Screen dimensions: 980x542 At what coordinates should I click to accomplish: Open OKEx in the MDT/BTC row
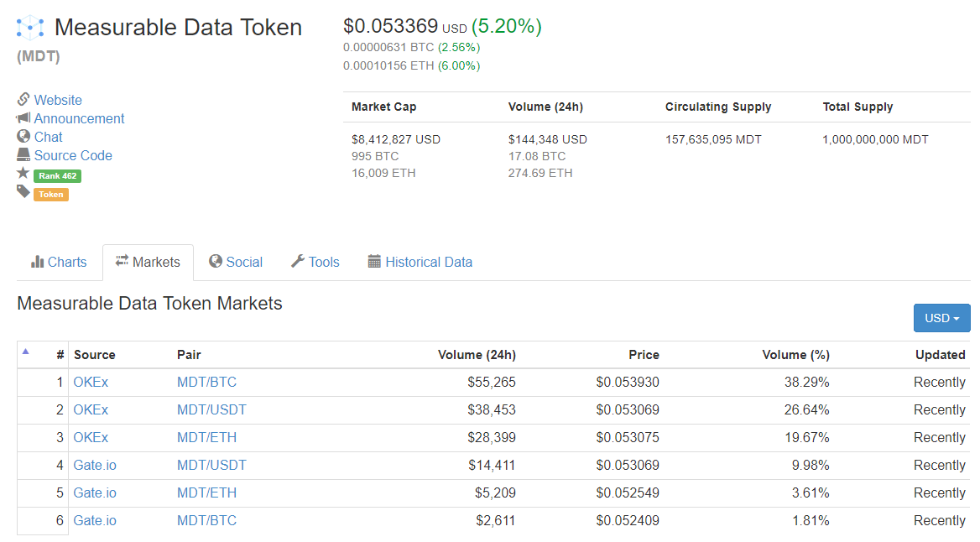click(x=91, y=382)
